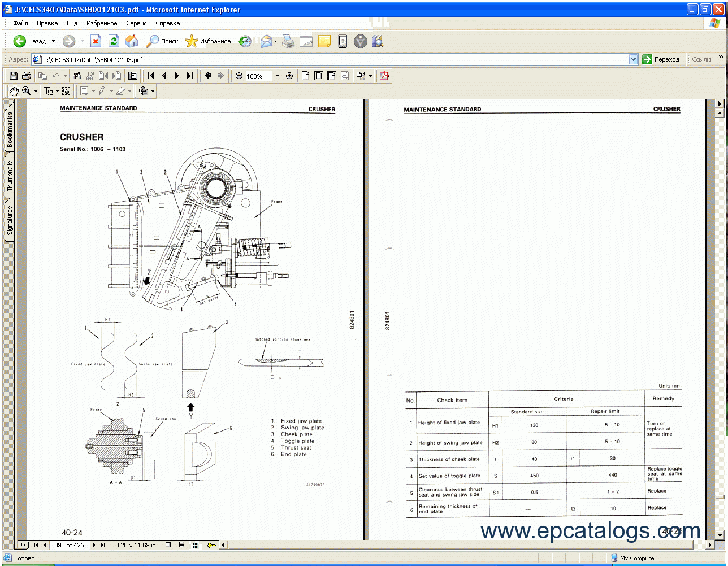
Task: Open the stamp tool dropdown arrow
Action: pos(152,91)
